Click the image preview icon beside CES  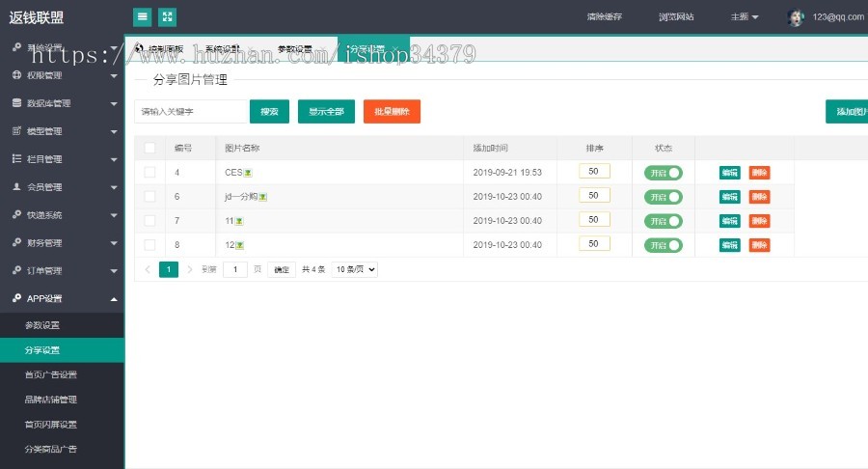pyautogui.click(x=248, y=173)
